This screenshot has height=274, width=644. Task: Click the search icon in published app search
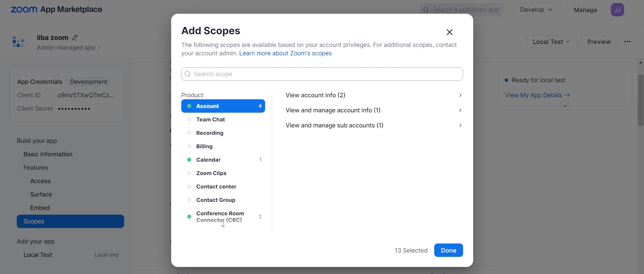coord(426,10)
